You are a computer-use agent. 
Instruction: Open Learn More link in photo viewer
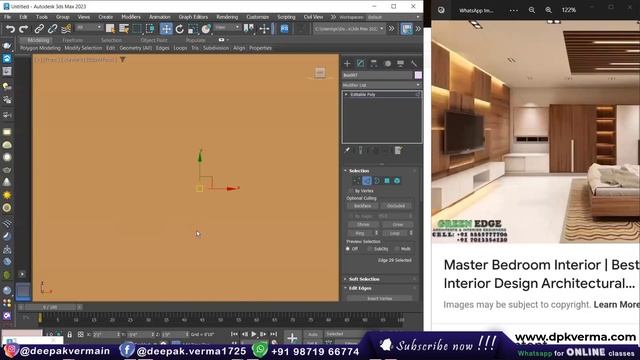pos(616,304)
